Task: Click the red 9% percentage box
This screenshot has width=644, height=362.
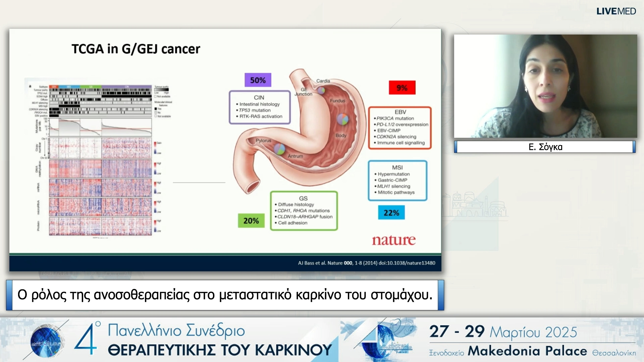Action: tap(402, 87)
